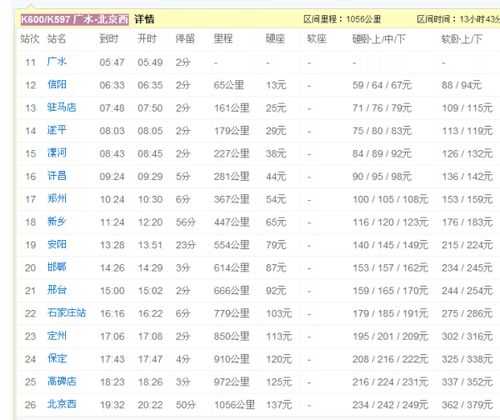The image size is (500, 420).
Task: Click the 1056公里 distance cell for 北京西
Action: [234, 405]
